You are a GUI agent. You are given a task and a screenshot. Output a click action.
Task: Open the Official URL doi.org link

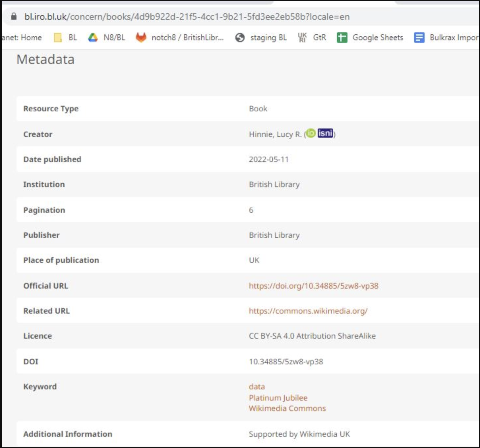[x=314, y=286]
